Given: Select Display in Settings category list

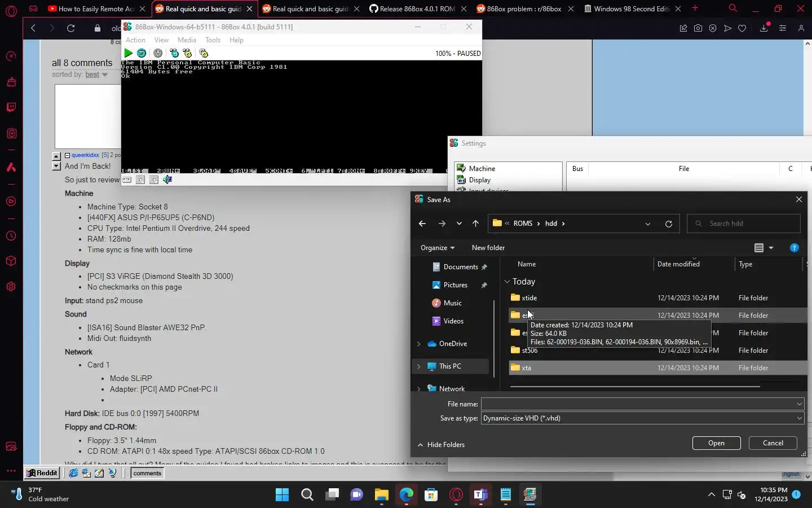Looking at the screenshot, I should click(480, 180).
